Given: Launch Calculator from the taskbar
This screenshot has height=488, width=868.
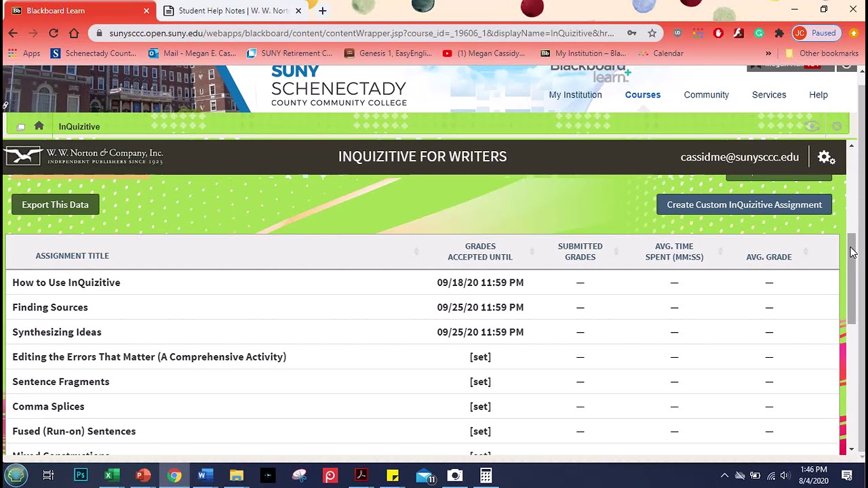Looking at the screenshot, I should [x=486, y=475].
